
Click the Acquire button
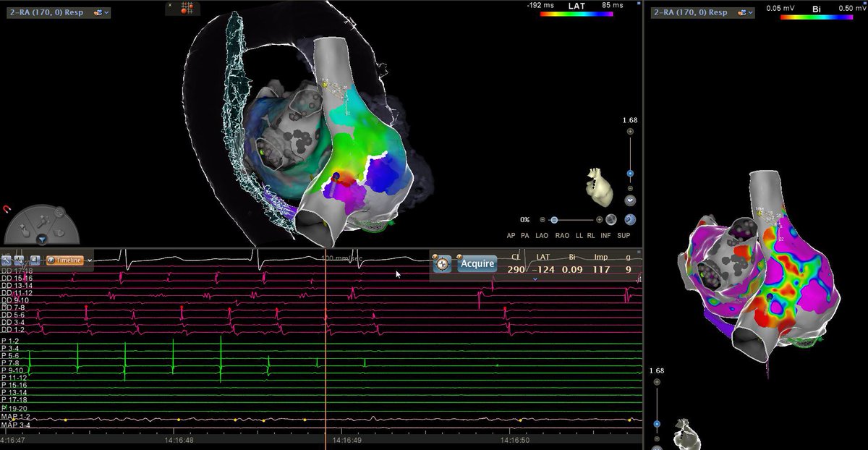coord(477,263)
